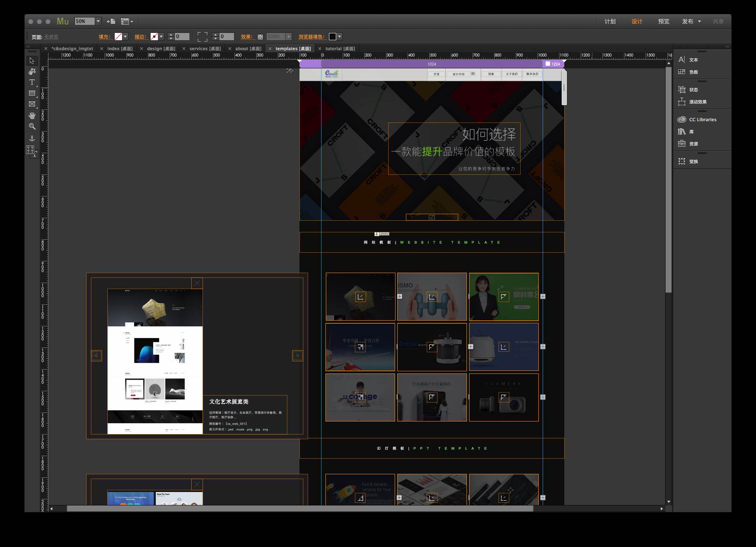The image size is (756, 547).
Task: Select the 1224 breakpoint marker
Action: (553, 64)
